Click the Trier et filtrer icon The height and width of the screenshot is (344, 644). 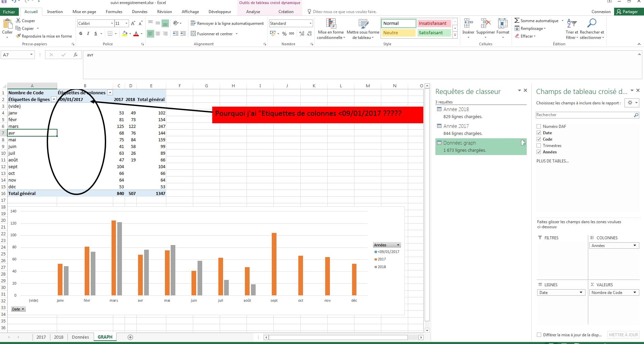coord(571,23)
